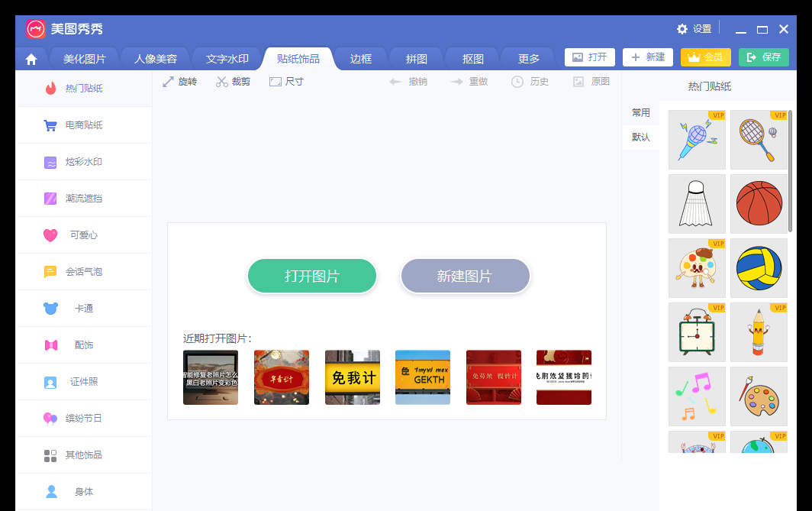Pick the colorful music notes sticker
This screenshot has height=511, width=812.
click(697, 396)
